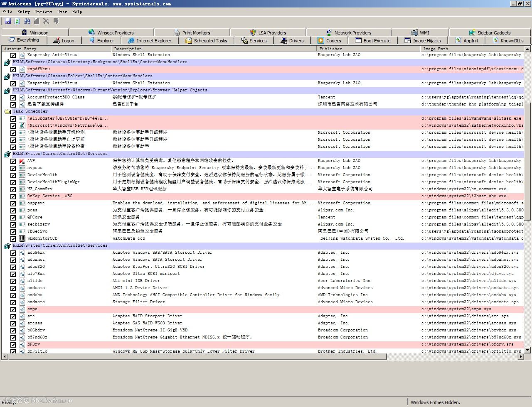Image resolution: width=532 pixels, height=407 pixels.
Task: Click the driver icon beside adp94xx
Action: [x=22, y=253]
